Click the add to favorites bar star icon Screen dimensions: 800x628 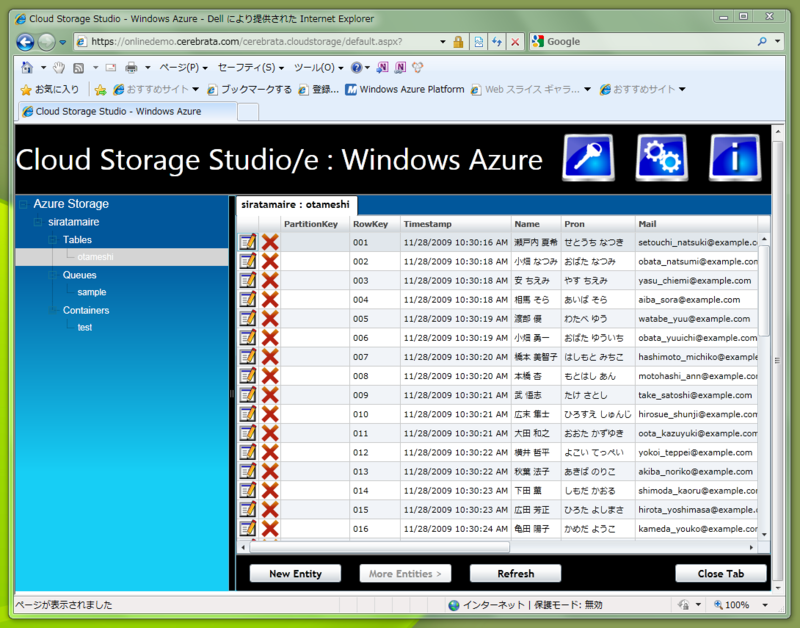point(101,90)
